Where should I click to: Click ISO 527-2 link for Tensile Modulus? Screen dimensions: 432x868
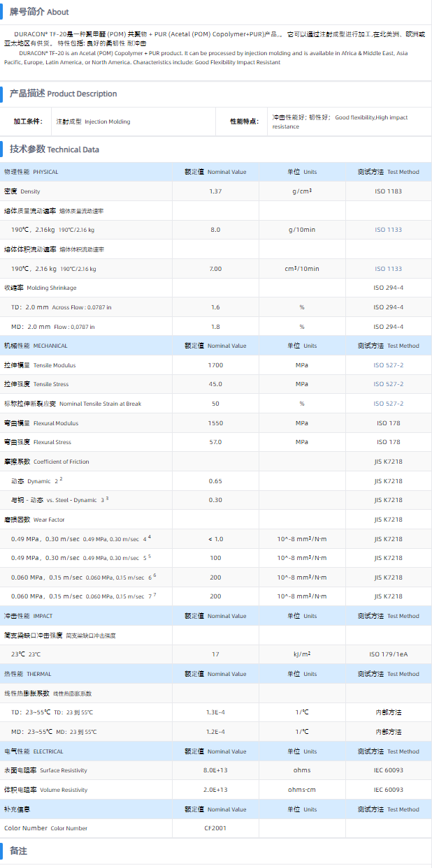(388, 365)
